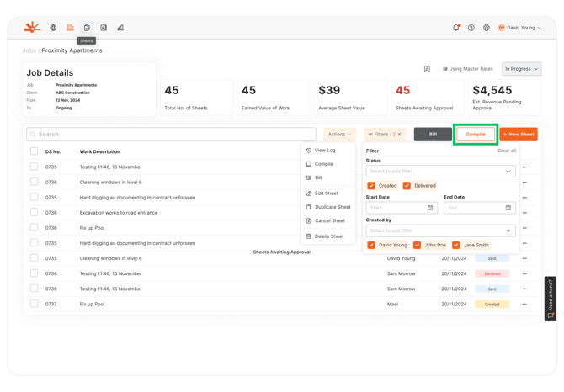Toggle the select-all checkbox in table header
The image size is (564, 392).
coord(35,151)
